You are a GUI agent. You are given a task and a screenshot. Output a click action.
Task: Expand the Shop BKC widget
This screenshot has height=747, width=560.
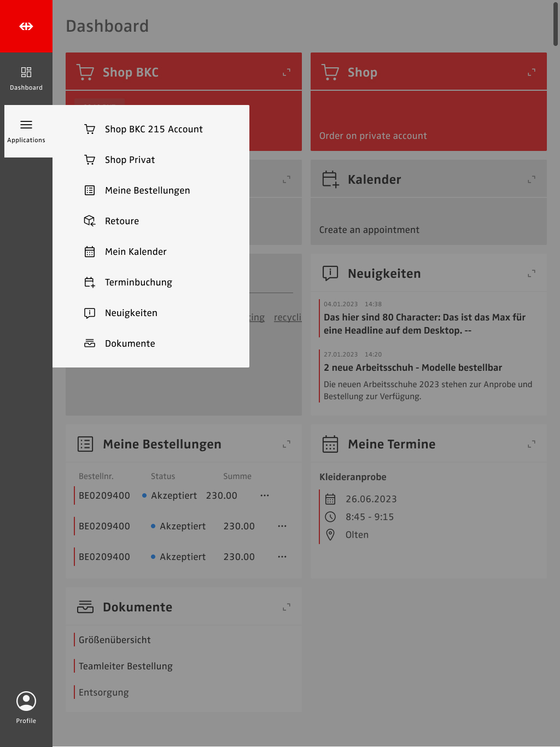tap(287, 72)
